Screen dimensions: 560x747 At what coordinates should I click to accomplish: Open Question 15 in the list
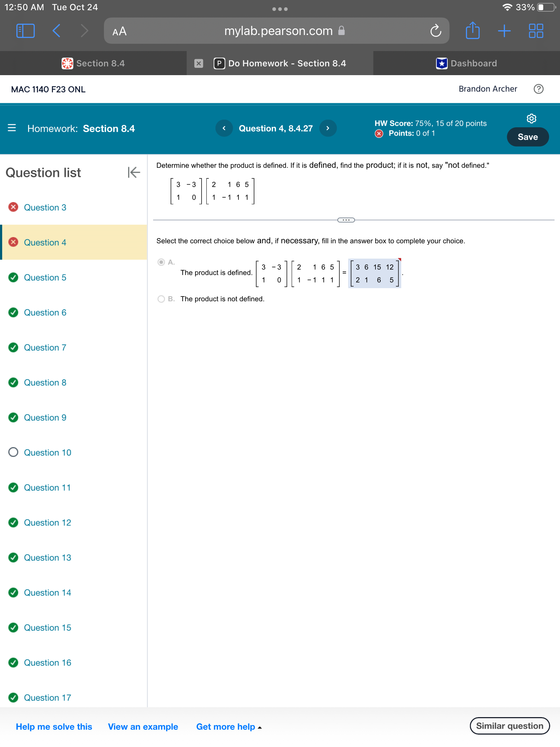[x=74, y=627]
